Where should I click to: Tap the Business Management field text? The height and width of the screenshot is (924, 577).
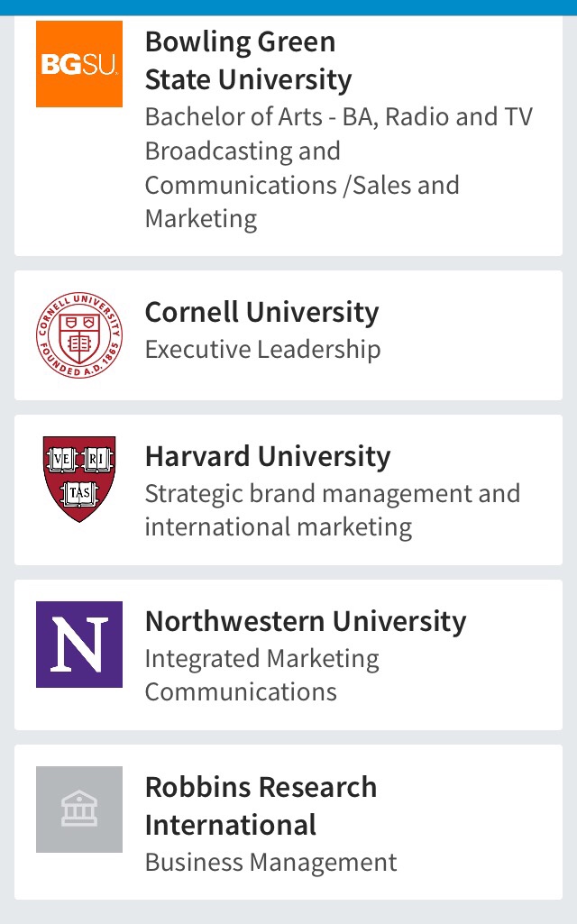(270, 863)
